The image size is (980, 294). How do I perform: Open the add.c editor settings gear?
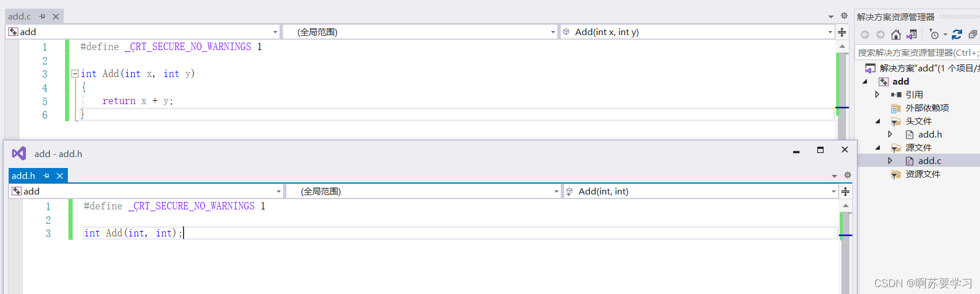[844, 16]
